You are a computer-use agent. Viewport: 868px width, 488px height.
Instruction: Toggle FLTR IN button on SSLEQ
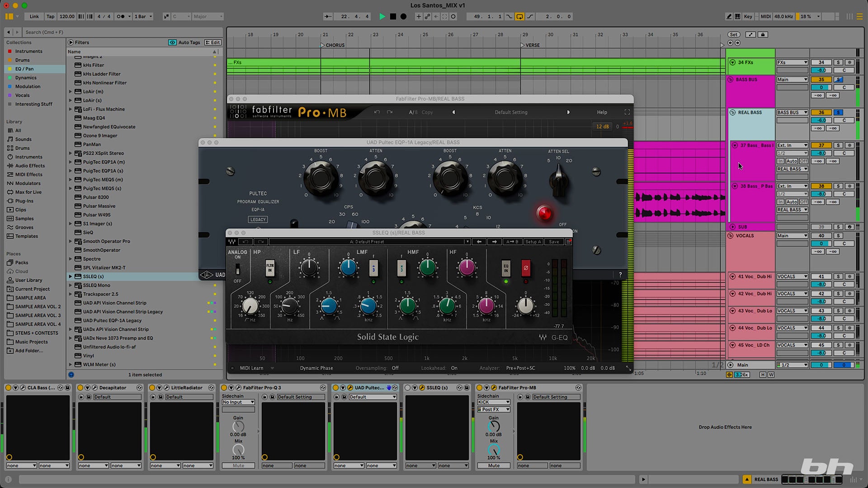point(270,268)
